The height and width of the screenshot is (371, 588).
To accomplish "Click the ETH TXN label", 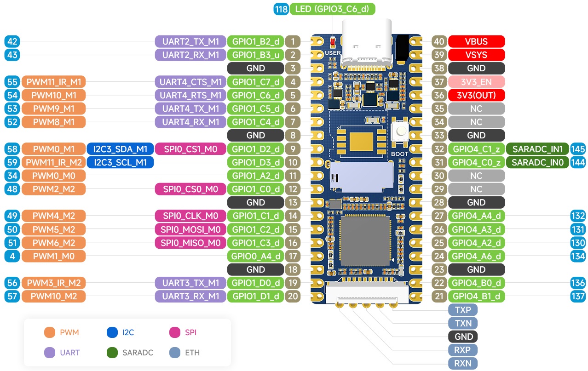I will (x=463, y=323).
